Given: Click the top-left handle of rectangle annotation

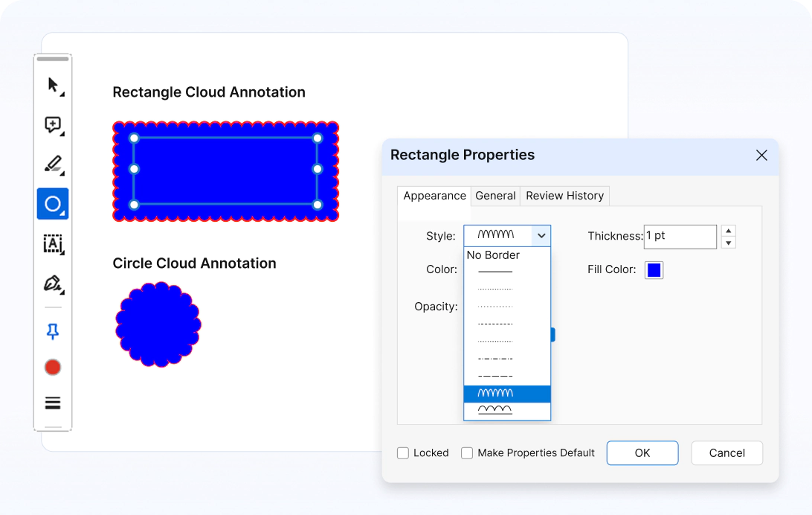Looking at the screenshot, I should click(x=134, y=138).
